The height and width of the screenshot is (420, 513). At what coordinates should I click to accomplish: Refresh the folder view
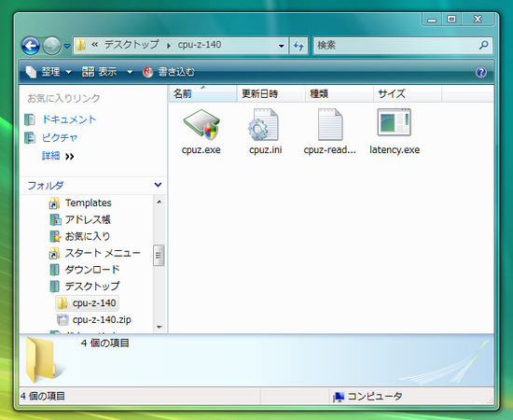pyautogui.click(x=298, y=46)
